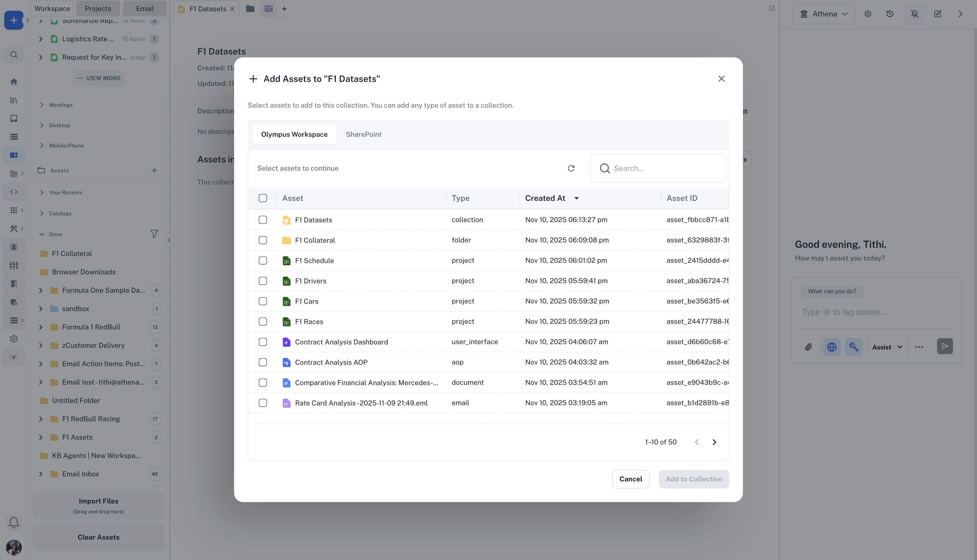Click the muted notifications bell icon
Viewport: 977px width, 560px height.
pyautogui.click(x=915, y=14)
